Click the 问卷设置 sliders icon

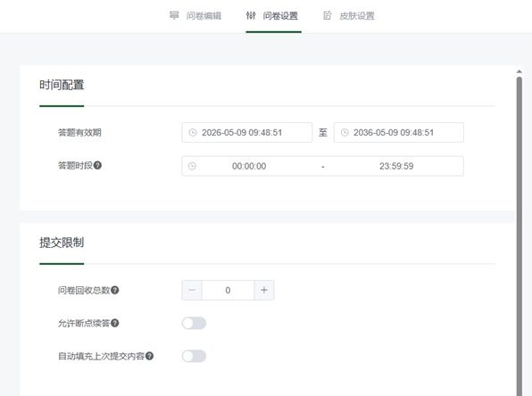[251, 15]
